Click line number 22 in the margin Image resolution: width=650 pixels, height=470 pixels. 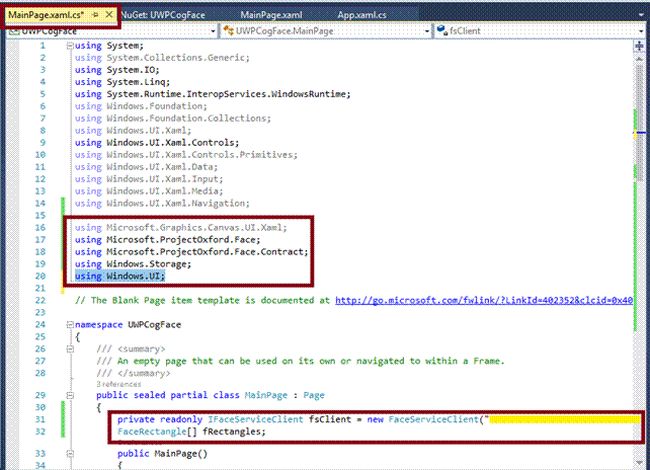click(x=40, y=300)
